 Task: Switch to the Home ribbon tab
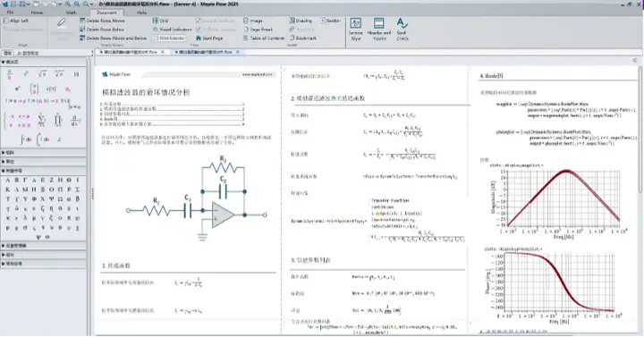(37, 13)
